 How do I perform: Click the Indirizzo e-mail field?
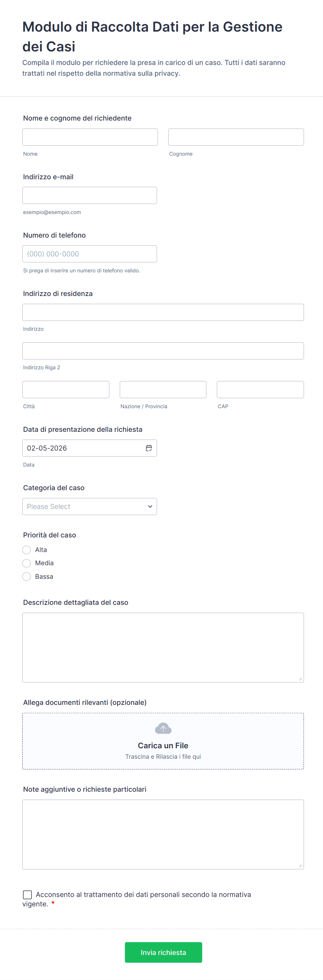point(89,196)
